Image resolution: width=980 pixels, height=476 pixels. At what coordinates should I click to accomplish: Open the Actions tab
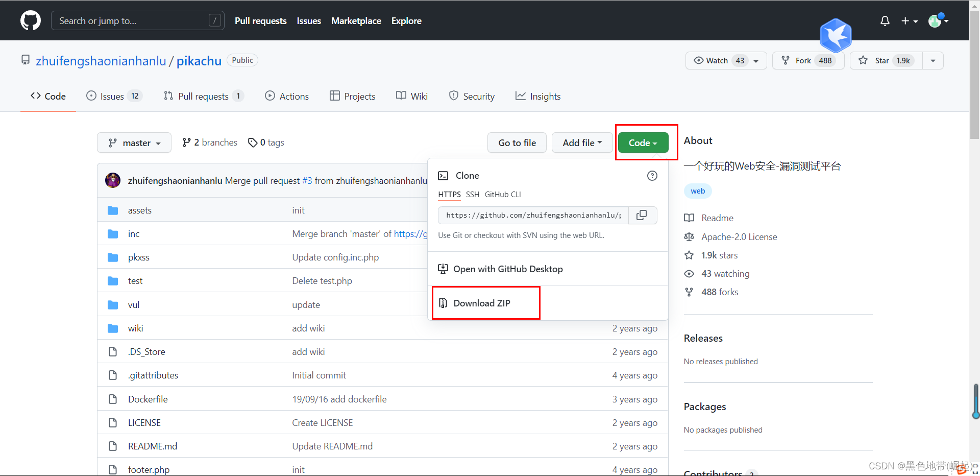[287, 96]
